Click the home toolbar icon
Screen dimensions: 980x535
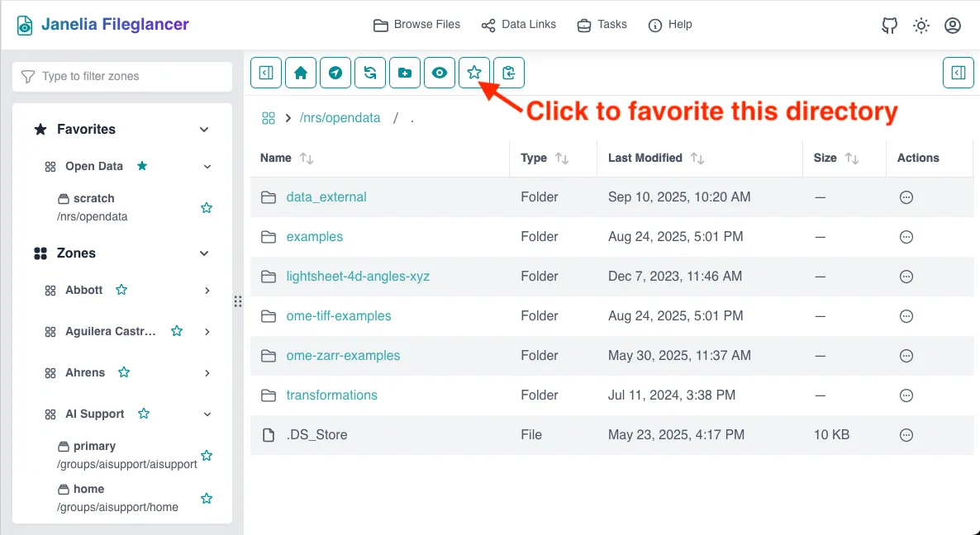point(301,73)
